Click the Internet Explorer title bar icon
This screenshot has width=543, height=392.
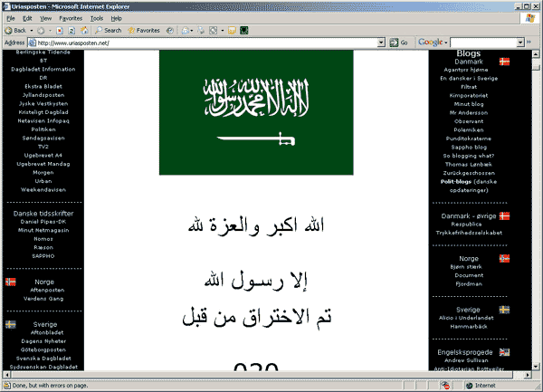tap(6, 6)
